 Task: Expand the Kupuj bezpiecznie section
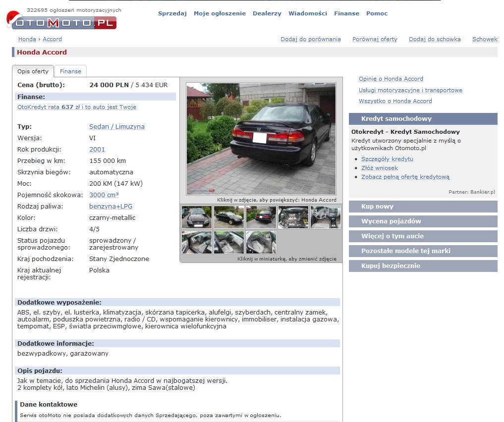click(423, 265)
